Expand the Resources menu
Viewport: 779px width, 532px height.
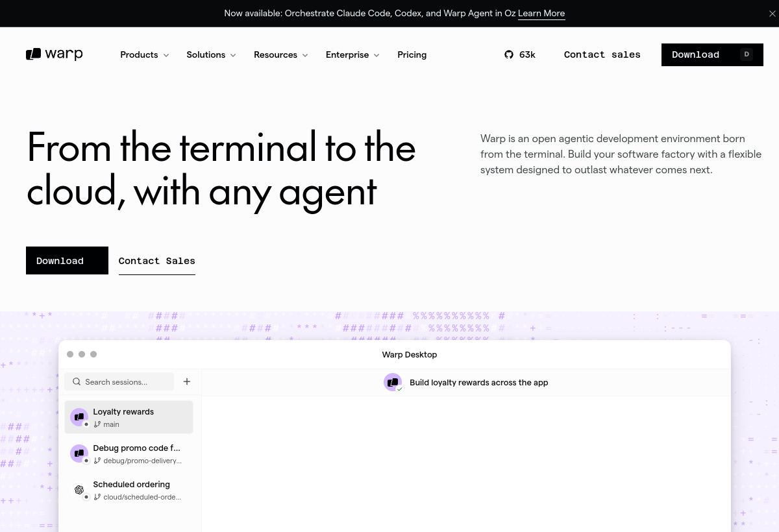pyautogui.click(x=281, y=54)
